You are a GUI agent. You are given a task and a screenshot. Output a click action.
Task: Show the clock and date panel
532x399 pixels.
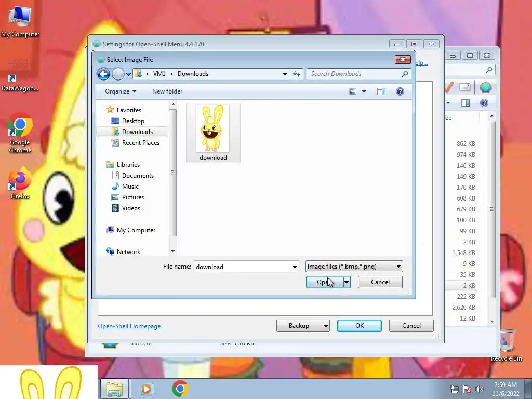click(506, 389)
